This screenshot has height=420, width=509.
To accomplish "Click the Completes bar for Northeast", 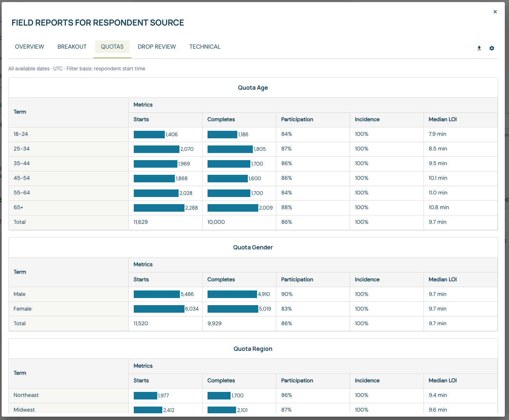I will pyautogui.click(x=219, y=395).
